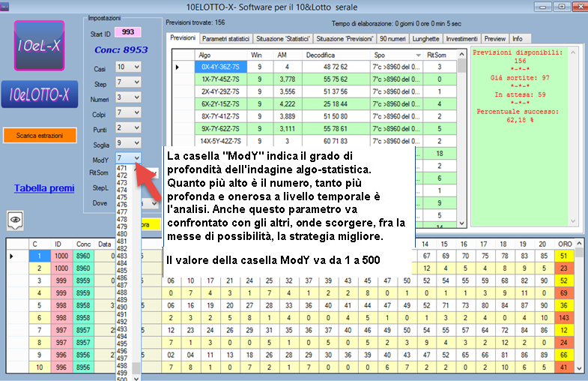The height and width of the screenshot is (381, 588).
Task: Click the bottom table scroll up arrow
Action: point(579,244)
